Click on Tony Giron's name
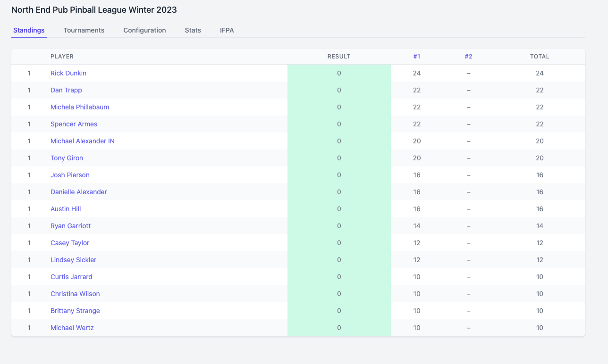The height and width of the screenshot is (364, 608). click(x=67, y=158)
